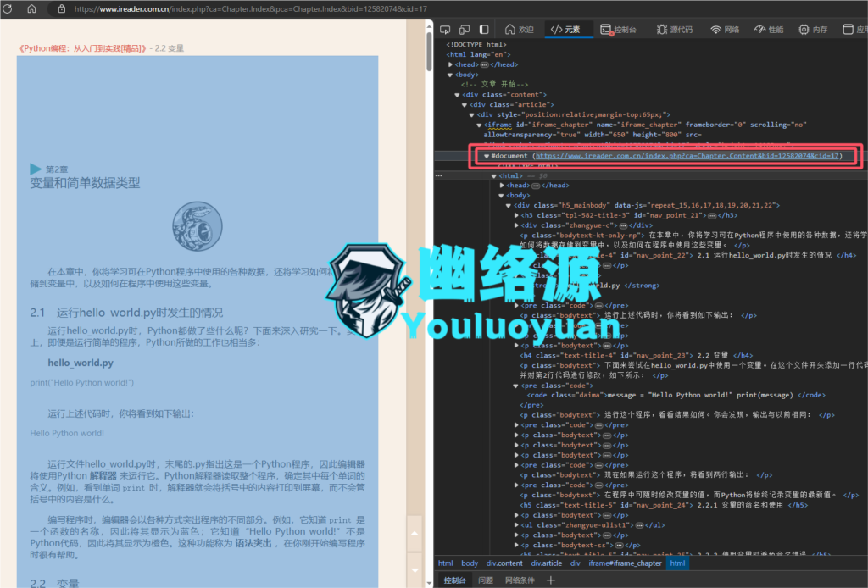868x588 pixels.
Task: Open the three-dots menu beside html node
Action: 440,175
